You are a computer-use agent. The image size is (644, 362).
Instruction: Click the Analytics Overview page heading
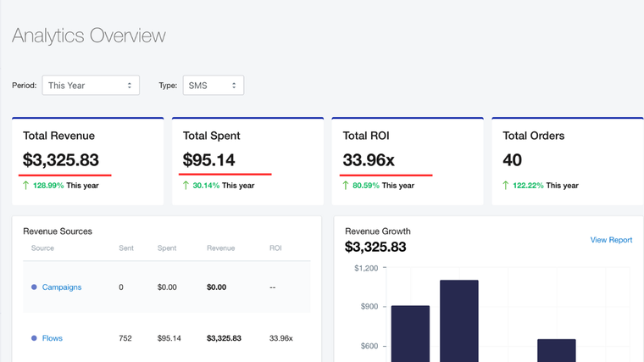pos(89,36)
